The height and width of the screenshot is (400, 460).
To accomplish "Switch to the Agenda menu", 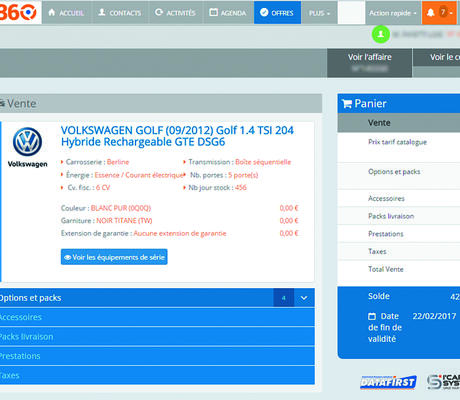I will (x=228, y=13).
